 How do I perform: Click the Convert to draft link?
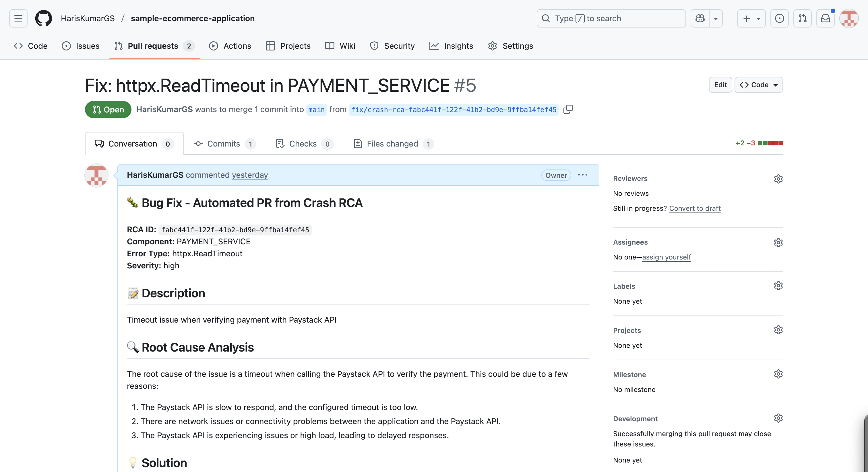click(x=694, y=208)
